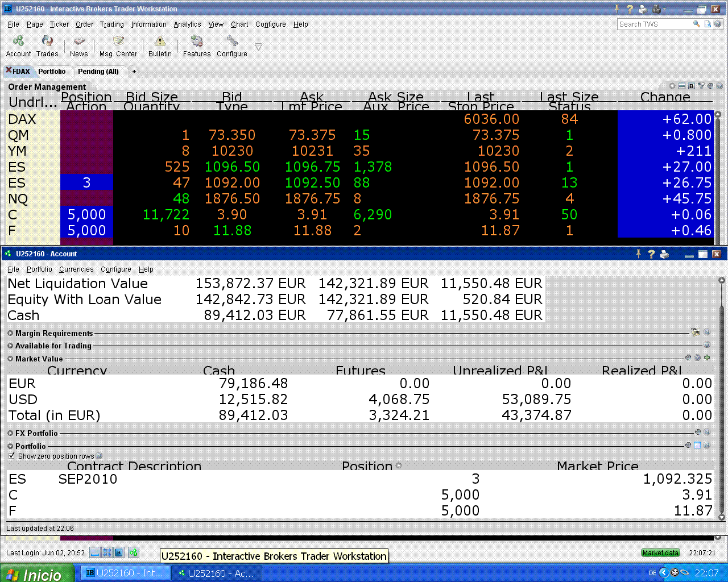
Task: Open the Features toolbar icon
Action: [x=197, y=41]
